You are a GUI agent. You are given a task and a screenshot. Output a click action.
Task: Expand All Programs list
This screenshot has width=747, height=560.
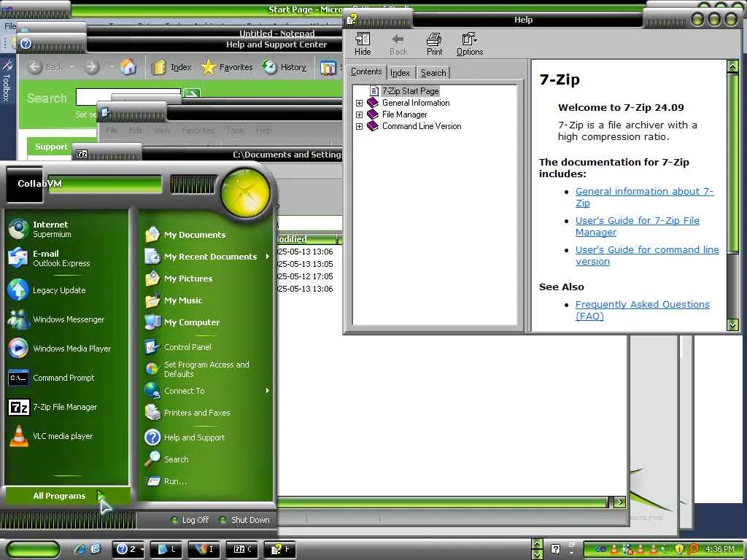(x=66, y=496)
